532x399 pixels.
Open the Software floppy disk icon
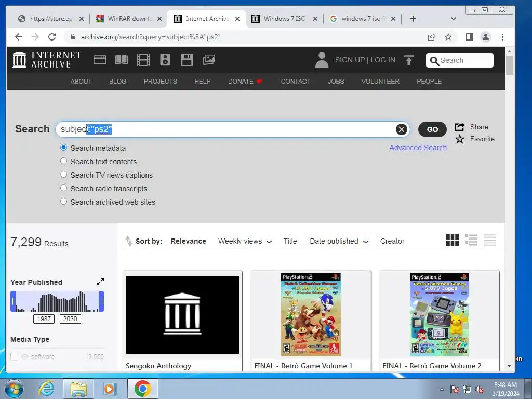click(187, 60)
